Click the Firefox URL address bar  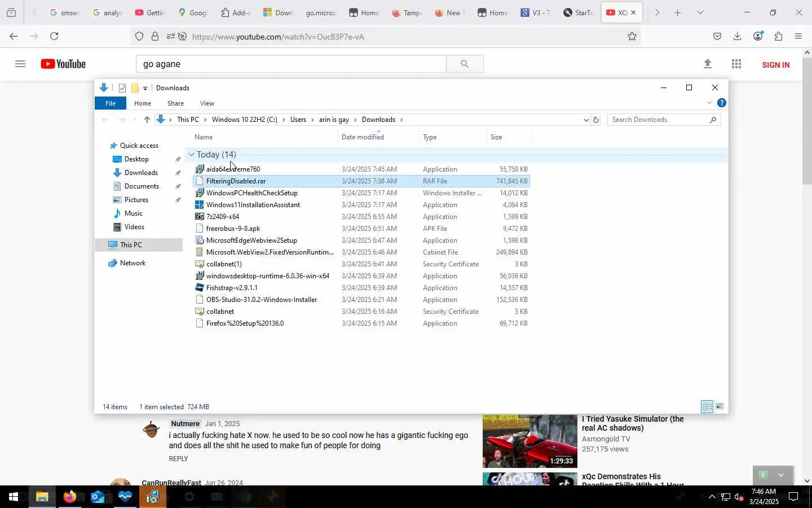point(406,37)
